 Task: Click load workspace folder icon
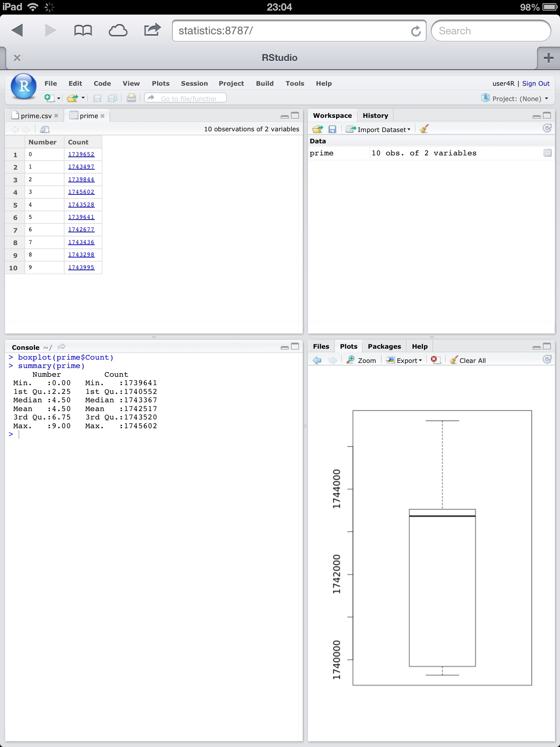click(x=318, y=129)
